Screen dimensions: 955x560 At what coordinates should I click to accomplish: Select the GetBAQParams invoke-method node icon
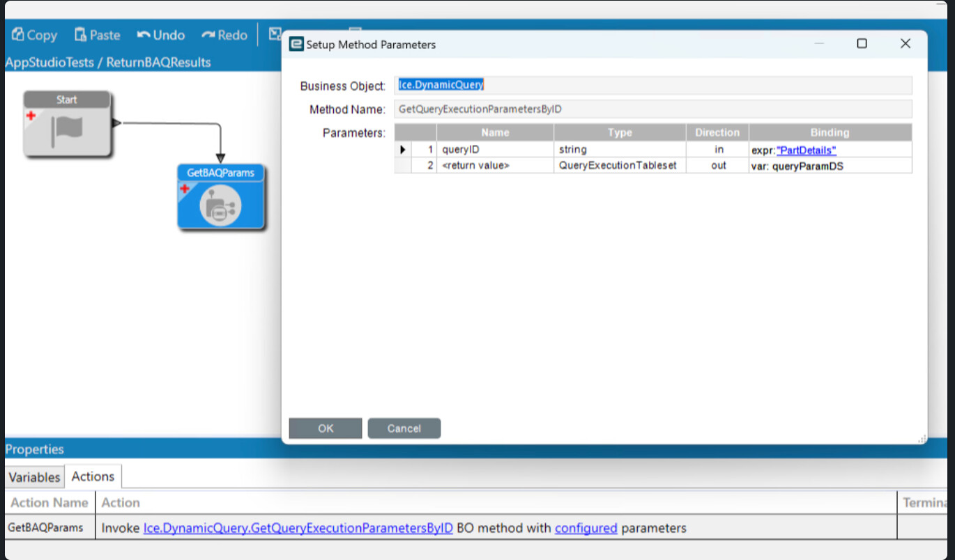tap(220, 206)
